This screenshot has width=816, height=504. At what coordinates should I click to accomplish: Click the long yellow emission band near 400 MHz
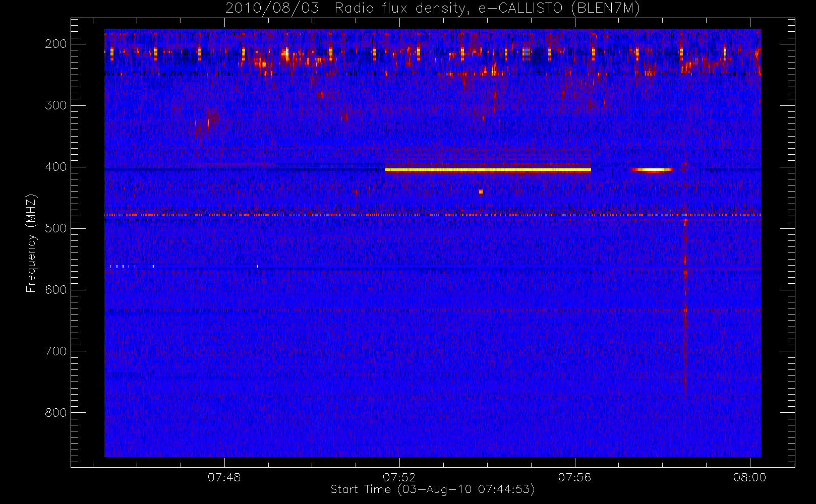coord(488,170)
